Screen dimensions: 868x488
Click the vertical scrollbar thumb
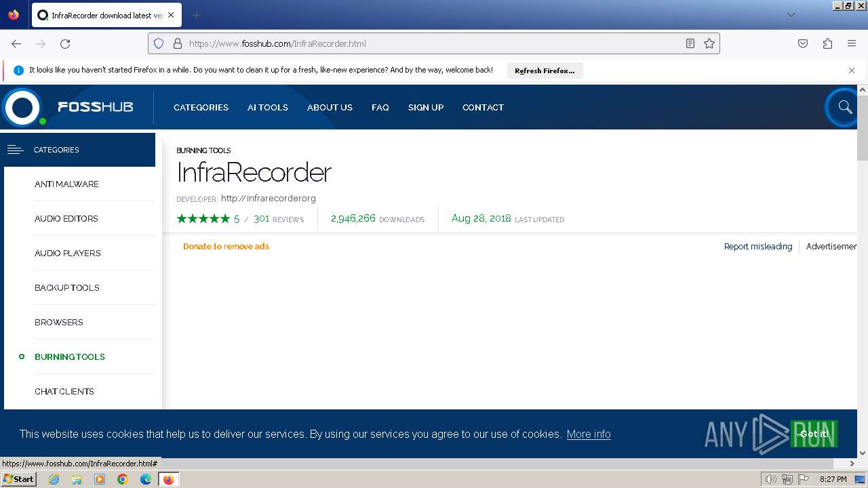point(863,129)
